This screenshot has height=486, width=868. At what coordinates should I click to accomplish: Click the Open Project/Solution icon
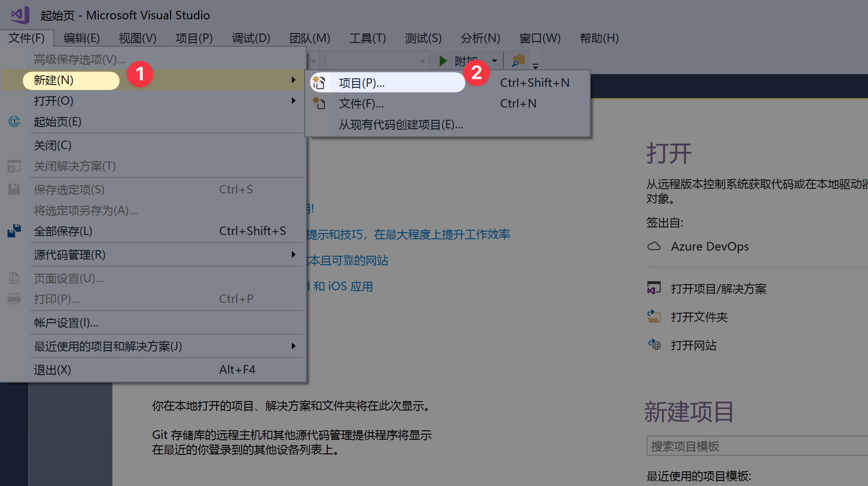click(x=654, y=288)
